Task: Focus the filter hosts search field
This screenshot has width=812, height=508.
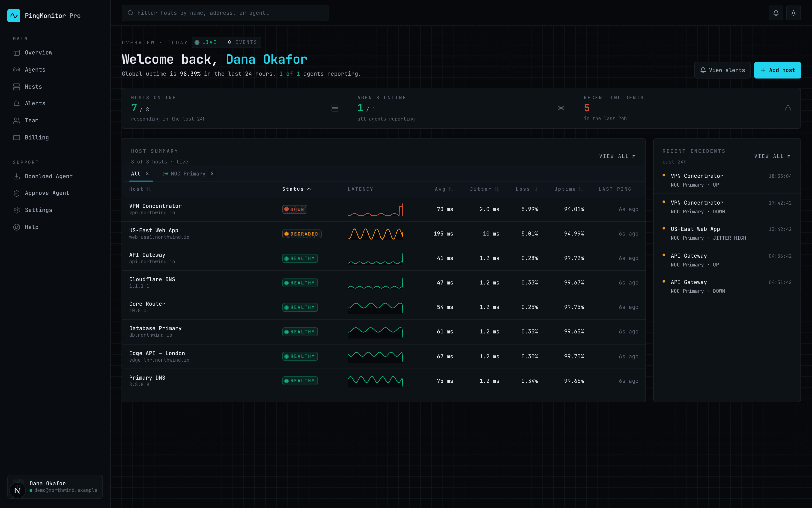Action: [x=225, y=13]
